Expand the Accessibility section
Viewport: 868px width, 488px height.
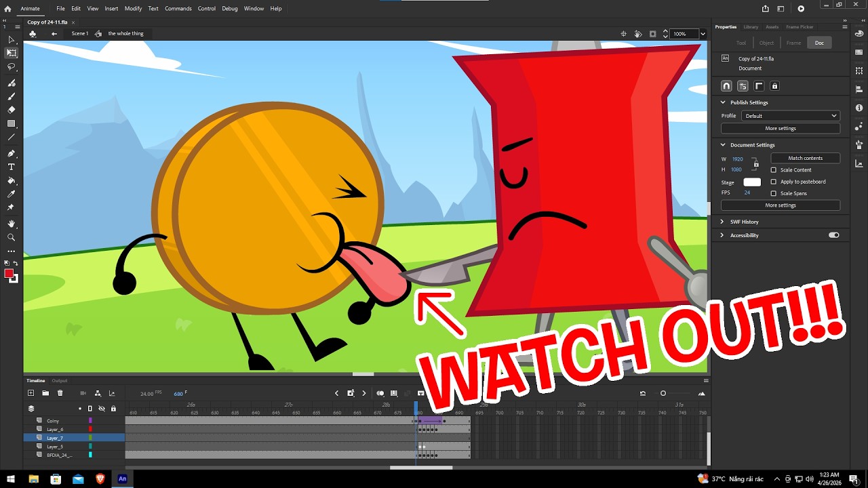point(723,235)
